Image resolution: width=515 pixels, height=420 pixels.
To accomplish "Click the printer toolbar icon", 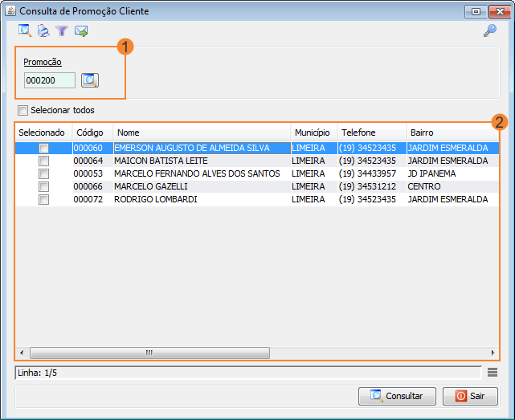I will coord(43,31).
